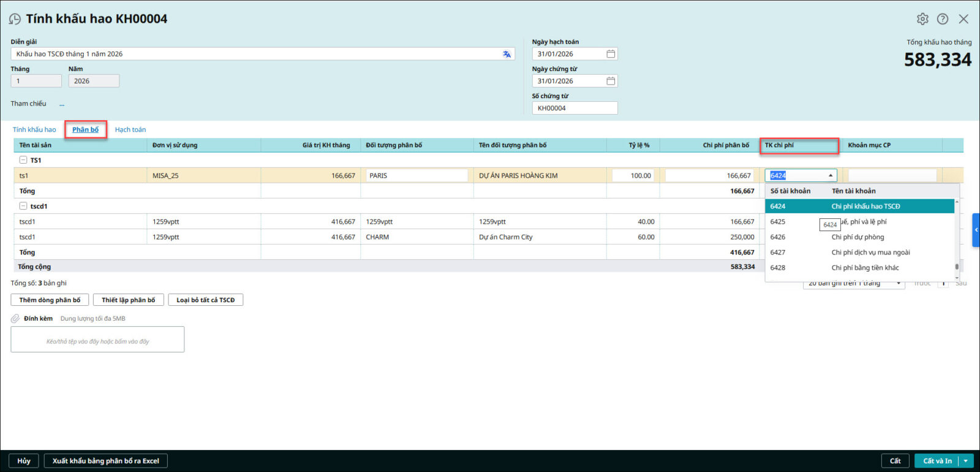Collapse the TS1 asset group
The height and width of the screenshot is (472, 980).
[23, 160]
